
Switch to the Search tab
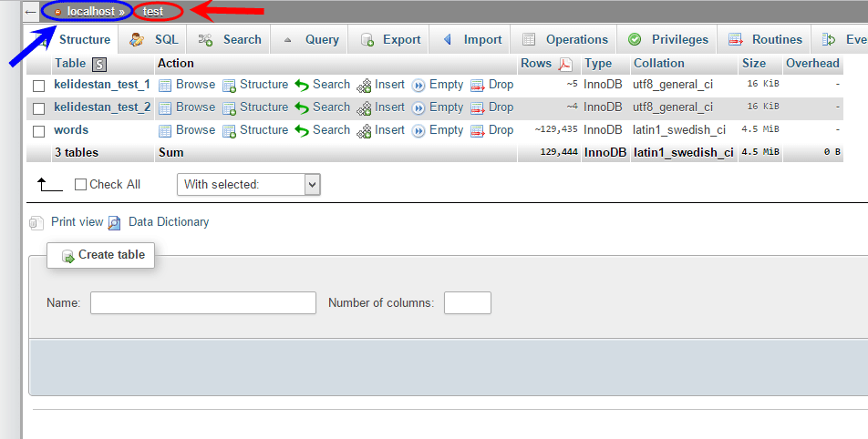[x=229, y=40]
